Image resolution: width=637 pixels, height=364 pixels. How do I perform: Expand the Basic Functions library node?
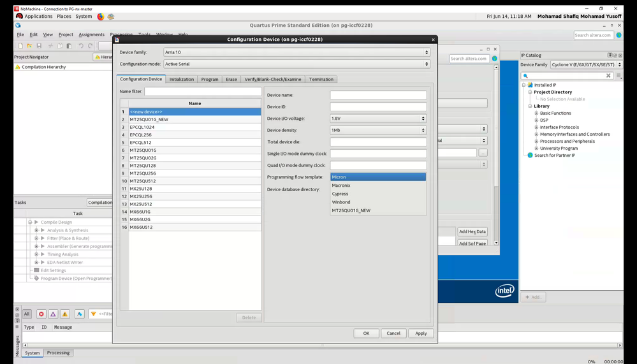[537, 113]
